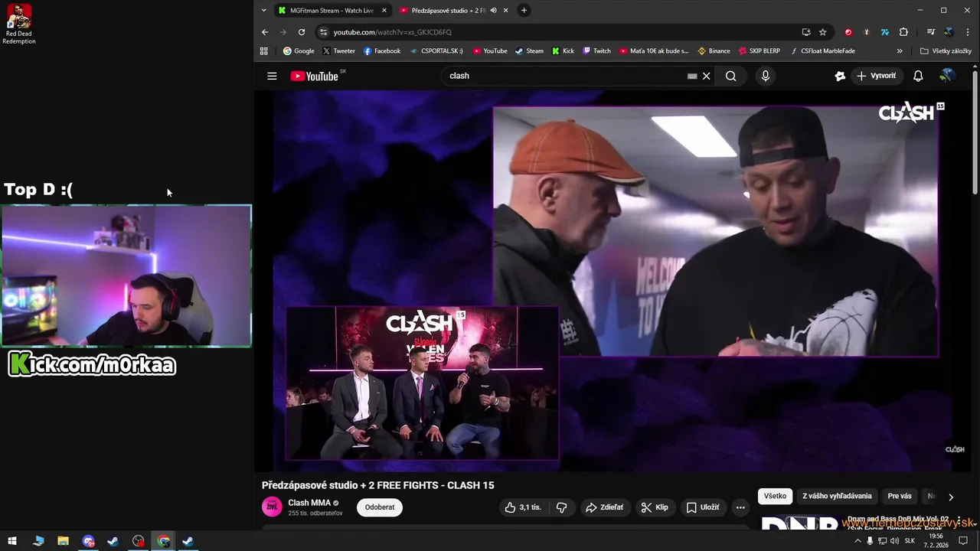Open the apps grid in bookmarks bar
The width and height of the screenshot is (980, 551).
264,51
